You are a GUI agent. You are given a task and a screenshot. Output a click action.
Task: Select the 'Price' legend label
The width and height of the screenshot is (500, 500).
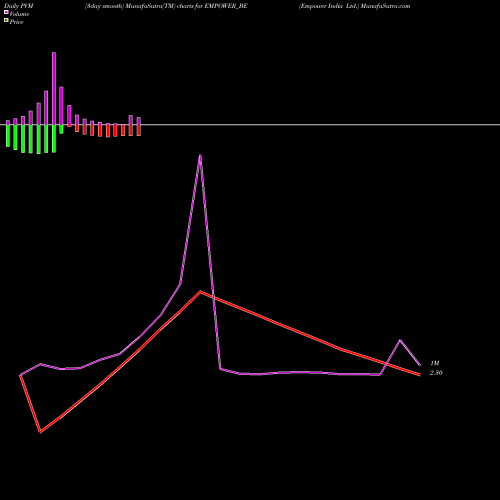point(16,22)
